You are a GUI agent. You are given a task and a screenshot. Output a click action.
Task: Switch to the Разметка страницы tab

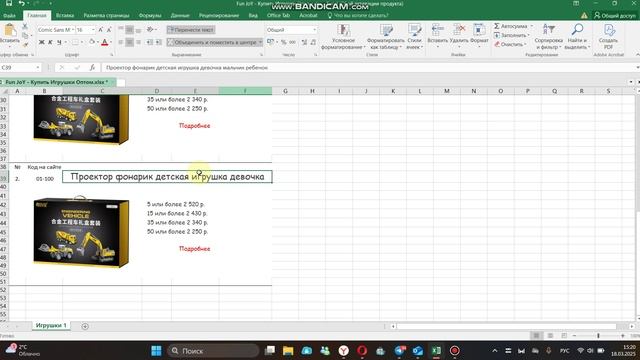pos(106,16)
